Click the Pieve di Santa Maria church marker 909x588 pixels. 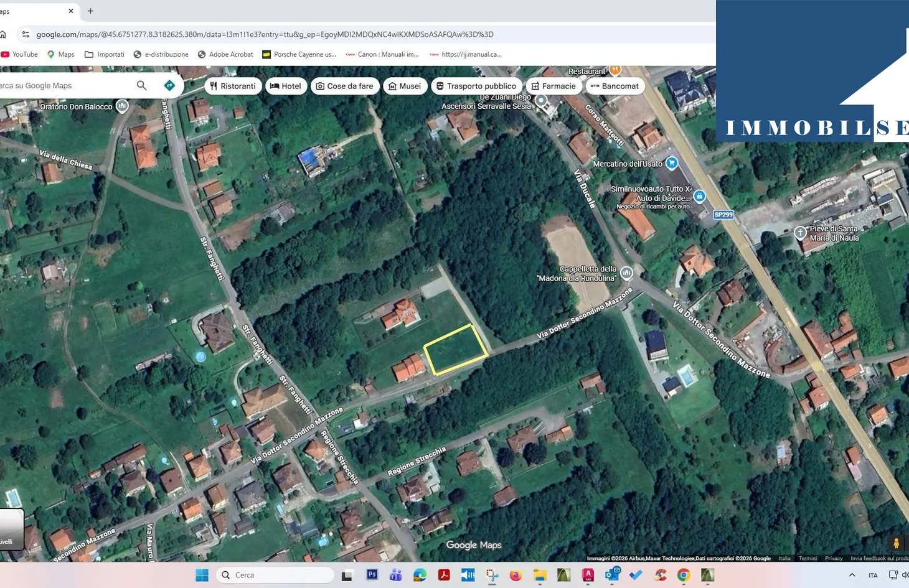point(800,233)
